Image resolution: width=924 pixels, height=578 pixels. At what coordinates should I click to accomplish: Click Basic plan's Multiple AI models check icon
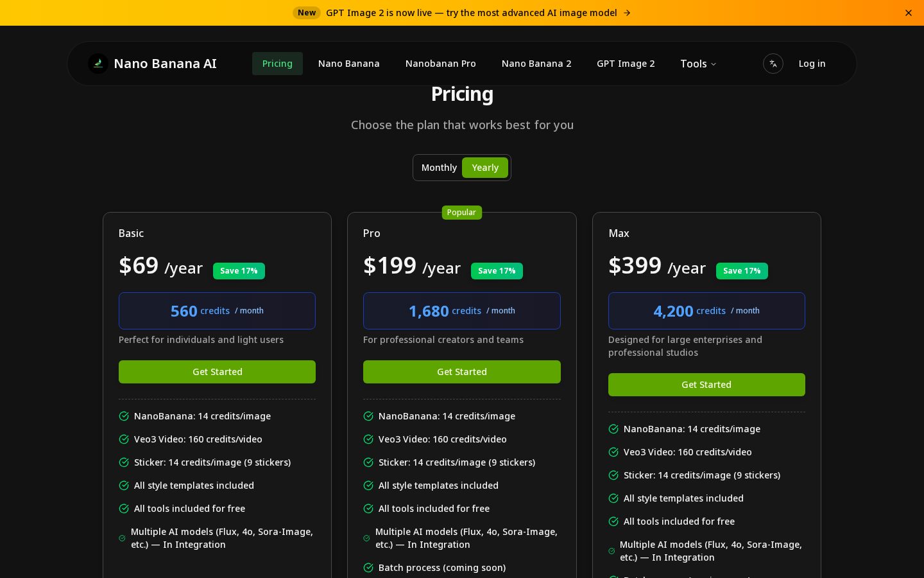click(x=122, y=538)
